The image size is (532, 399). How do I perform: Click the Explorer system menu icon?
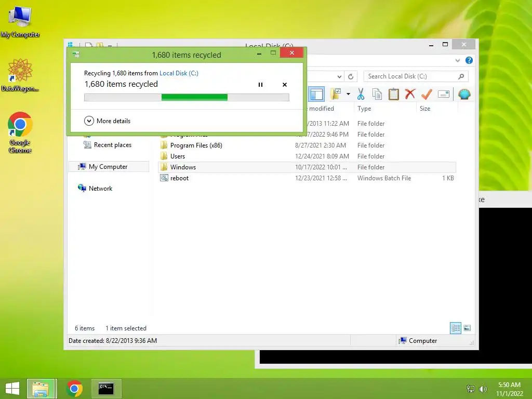point(70,45)
